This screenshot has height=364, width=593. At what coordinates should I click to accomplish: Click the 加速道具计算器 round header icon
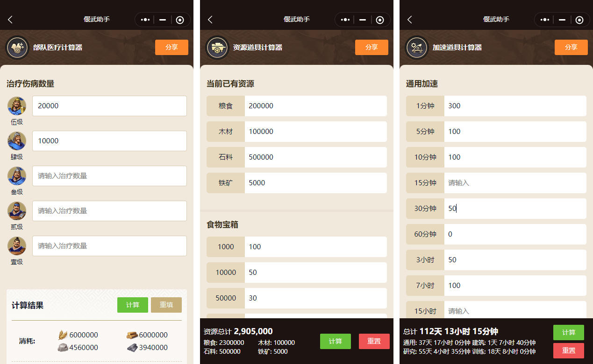point(416,48)
